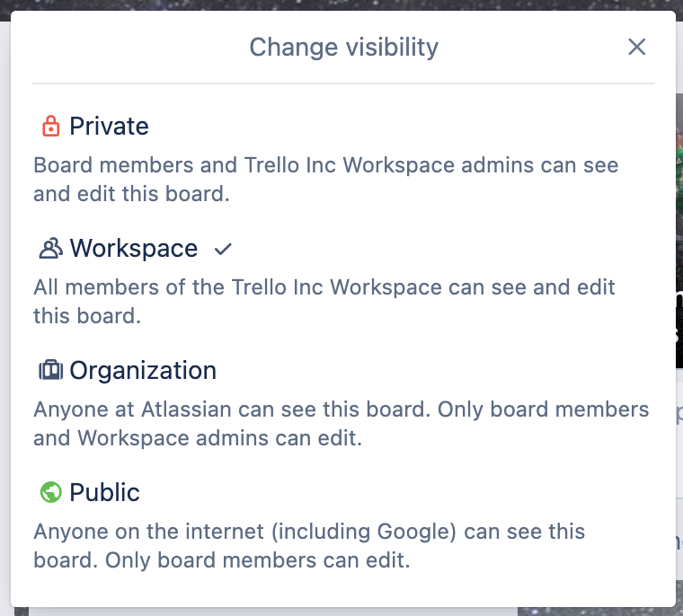Click 'All members of the Trello Inc' text
The height and width of the screenshot is (616, 683).
point(178,287)
